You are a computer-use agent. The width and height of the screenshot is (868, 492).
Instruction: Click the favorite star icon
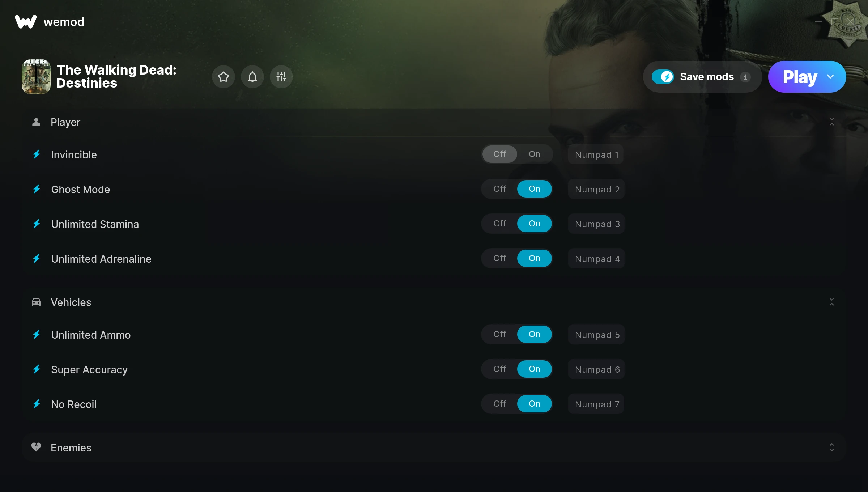point(223,77)
